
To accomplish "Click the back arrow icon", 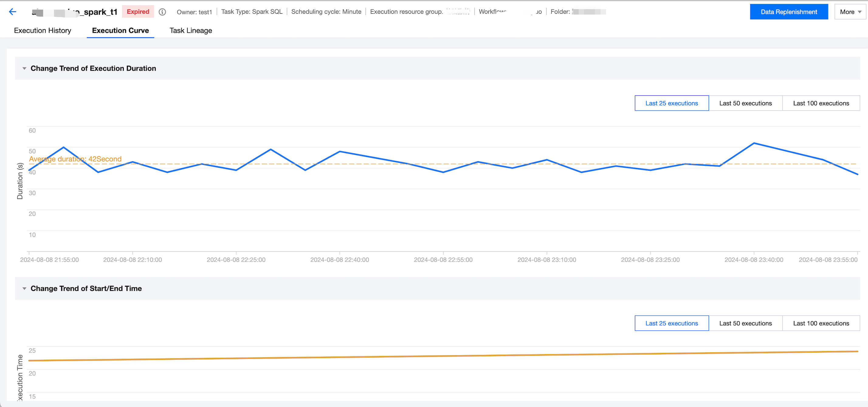I will click(x=12, y=12).
